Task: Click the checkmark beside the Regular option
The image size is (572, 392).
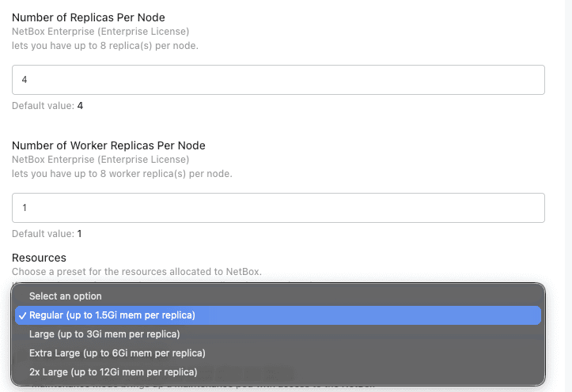Action: coord(23,316)
